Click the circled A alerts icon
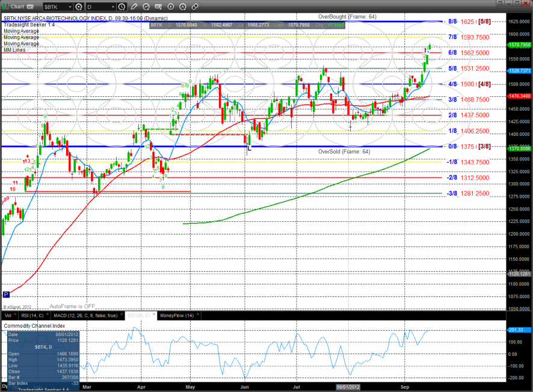This screenshot has height=392, width=533. point(182,7)
